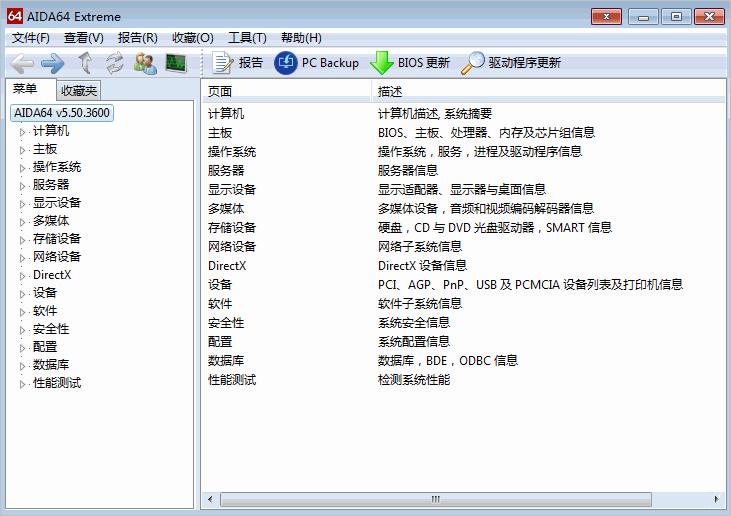Expand the 显示设备 tree node
Image resolution: width=731 pixels, height=516 pixels.
(x=22, y=204)
